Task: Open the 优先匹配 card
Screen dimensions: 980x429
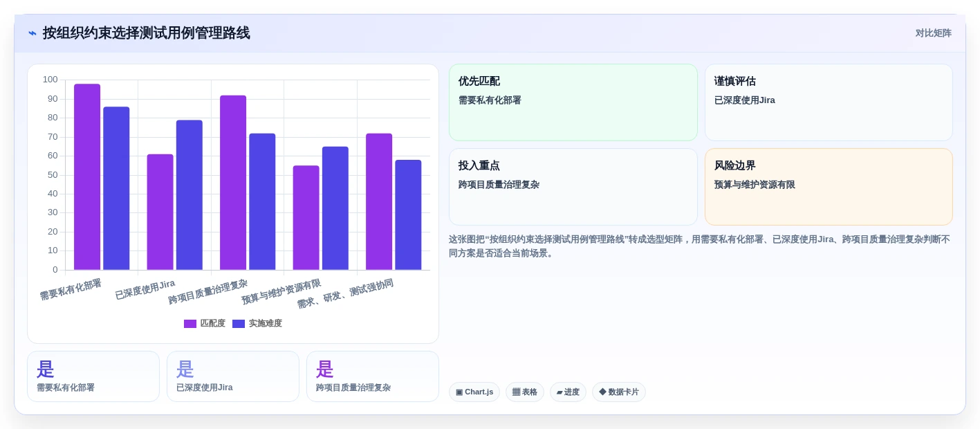Action: point(573,102)
